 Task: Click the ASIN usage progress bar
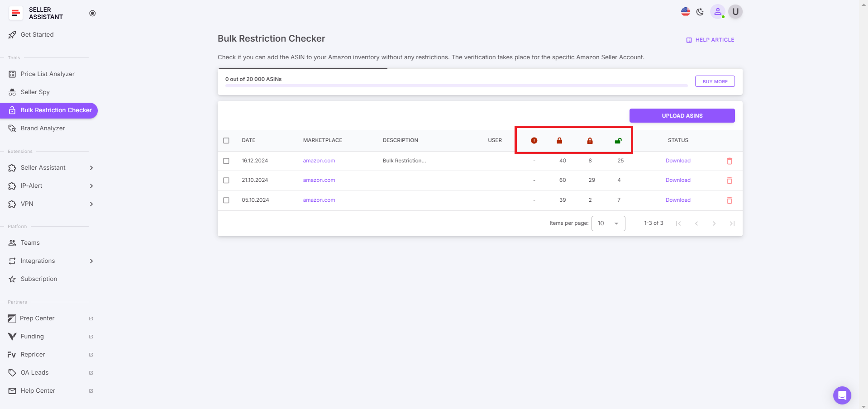[x=456, y=86]
